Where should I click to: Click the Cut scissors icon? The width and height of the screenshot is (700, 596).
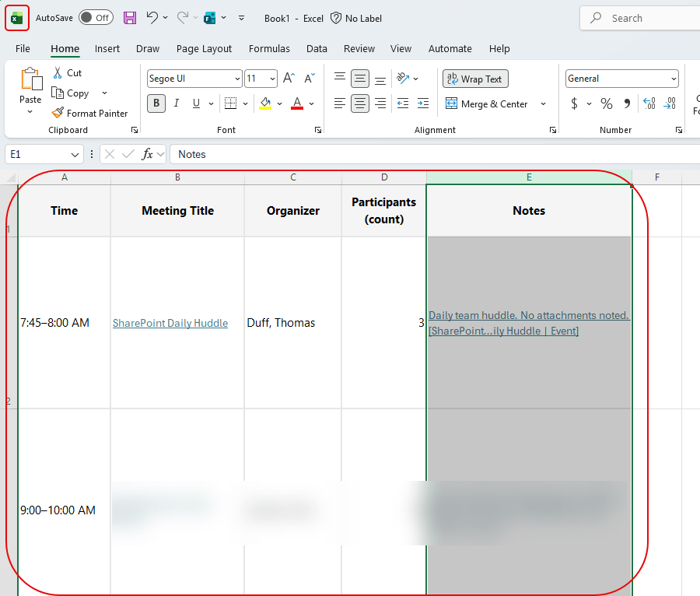tap(58, 72)
